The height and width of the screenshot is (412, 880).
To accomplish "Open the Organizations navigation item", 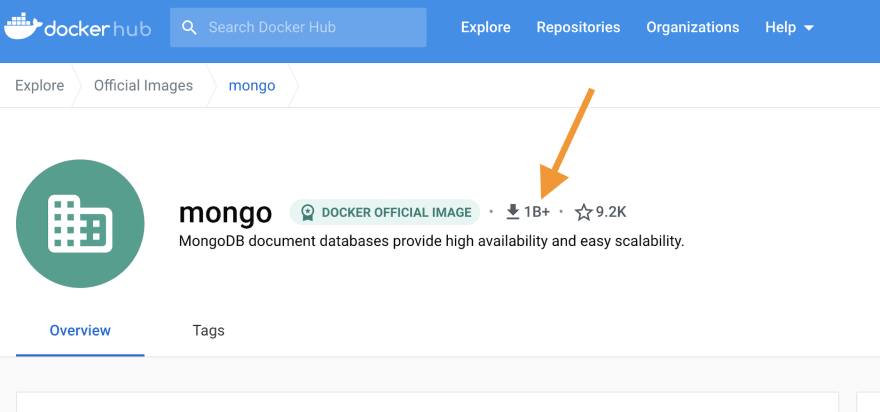I will 693,28.
